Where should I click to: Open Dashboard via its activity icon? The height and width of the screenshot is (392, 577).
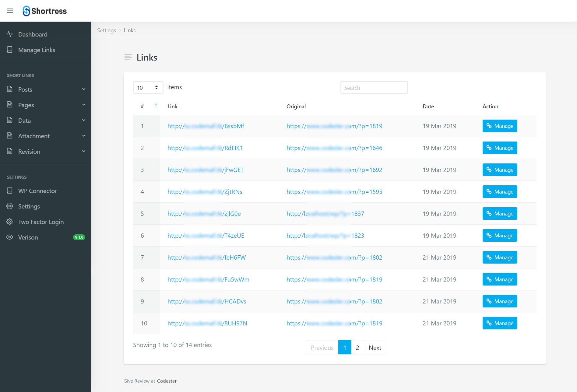10,34
